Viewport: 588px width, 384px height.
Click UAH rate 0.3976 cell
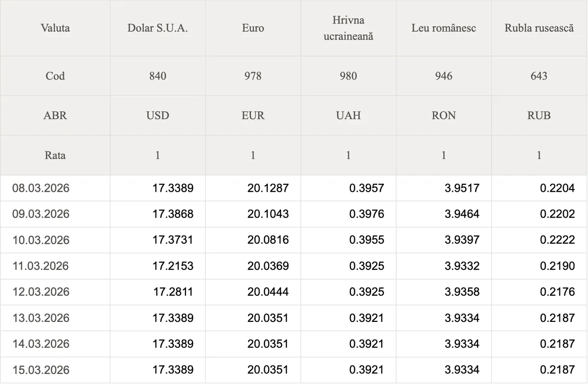point(366,214)
